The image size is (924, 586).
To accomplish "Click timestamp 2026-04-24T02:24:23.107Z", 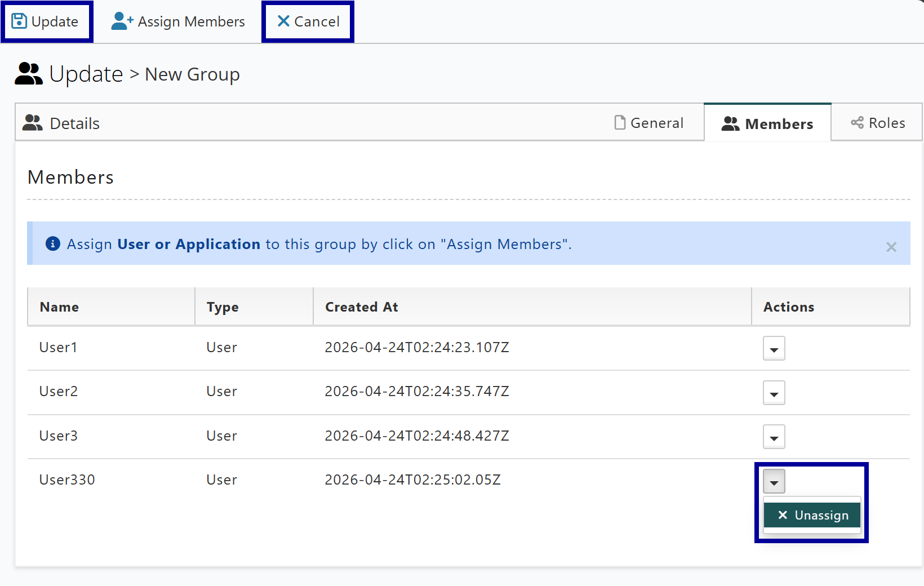I will pos(417,347).
